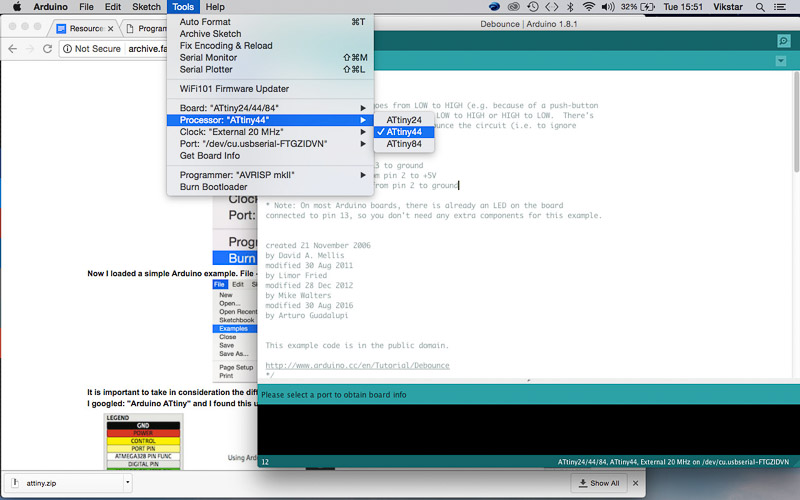
Task: Click the blue swirl icon in menu bar
Action: (x=494, y=7)
